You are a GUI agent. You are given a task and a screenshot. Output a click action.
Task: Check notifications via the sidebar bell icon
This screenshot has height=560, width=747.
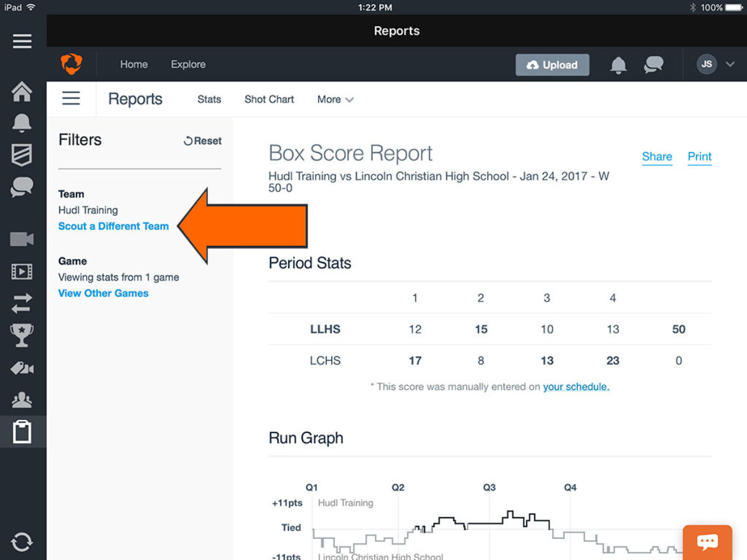[22, 123]
